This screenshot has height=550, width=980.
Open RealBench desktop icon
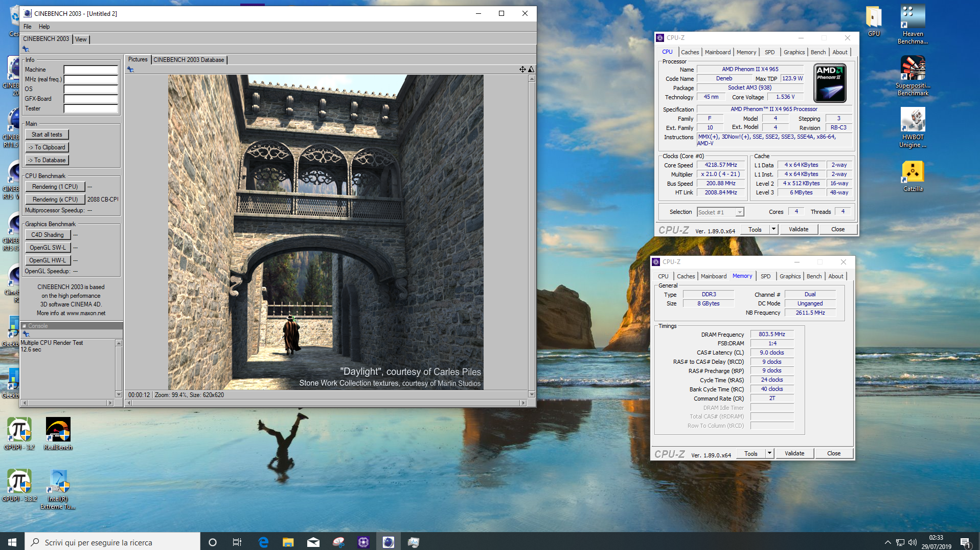pos(58,433)
